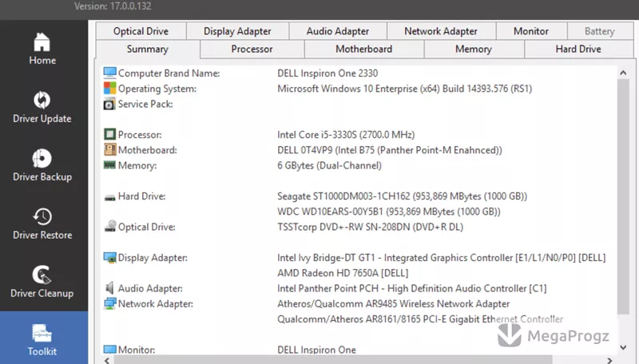Select the 'Intel Core i5-3330S' processor value

pyautogui.click(x=346, y=135)
